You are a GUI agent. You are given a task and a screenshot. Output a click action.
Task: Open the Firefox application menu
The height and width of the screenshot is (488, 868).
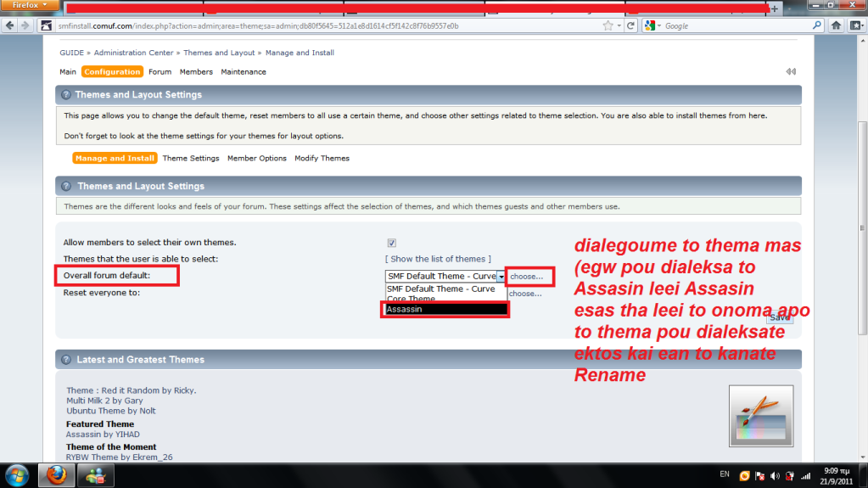point(31,5)
